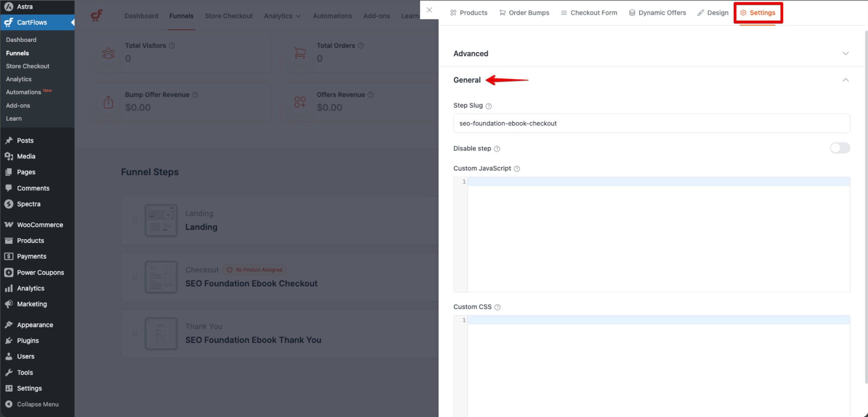Image resolution: width=868 pixels, height=417 pixels.
Task: Enable the Disable step toggle
Action: tap(840, 148)
